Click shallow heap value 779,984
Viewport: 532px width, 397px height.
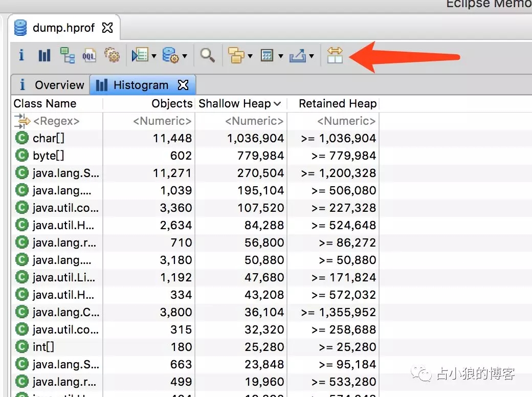(260, 156)
